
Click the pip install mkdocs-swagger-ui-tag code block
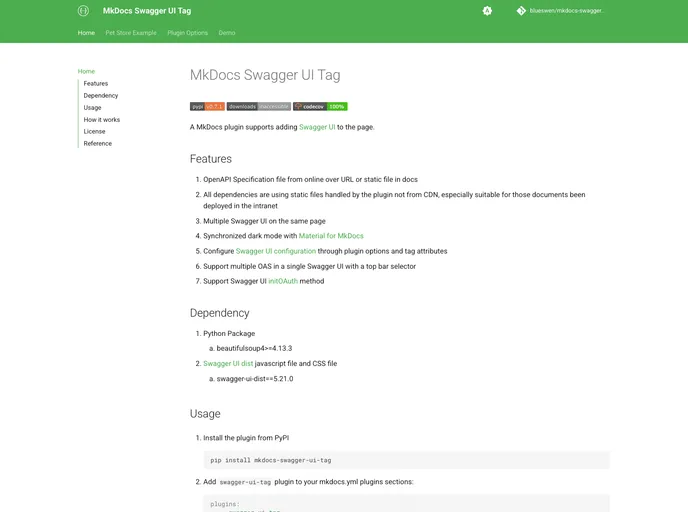[x=407, y=460]
